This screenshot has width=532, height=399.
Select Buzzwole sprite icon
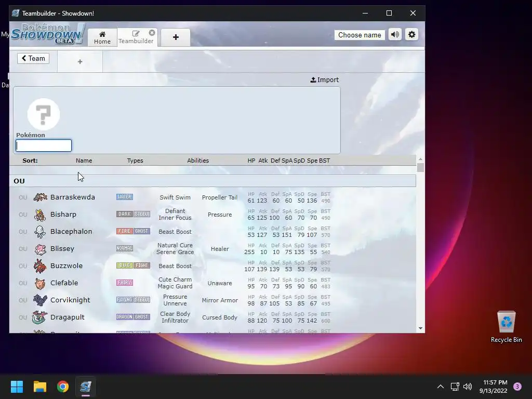click(40, 265)
